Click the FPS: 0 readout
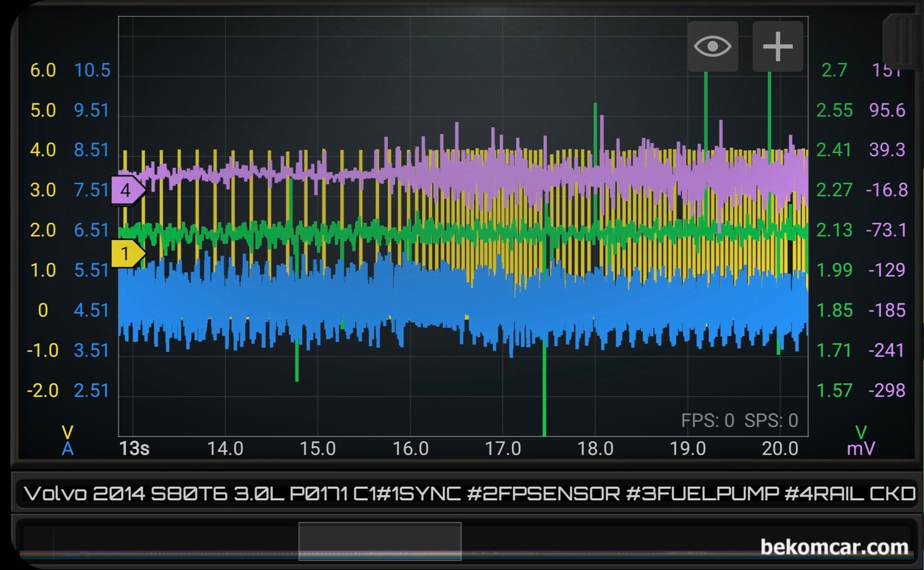The image size is (924, 570). pos(707,421)
